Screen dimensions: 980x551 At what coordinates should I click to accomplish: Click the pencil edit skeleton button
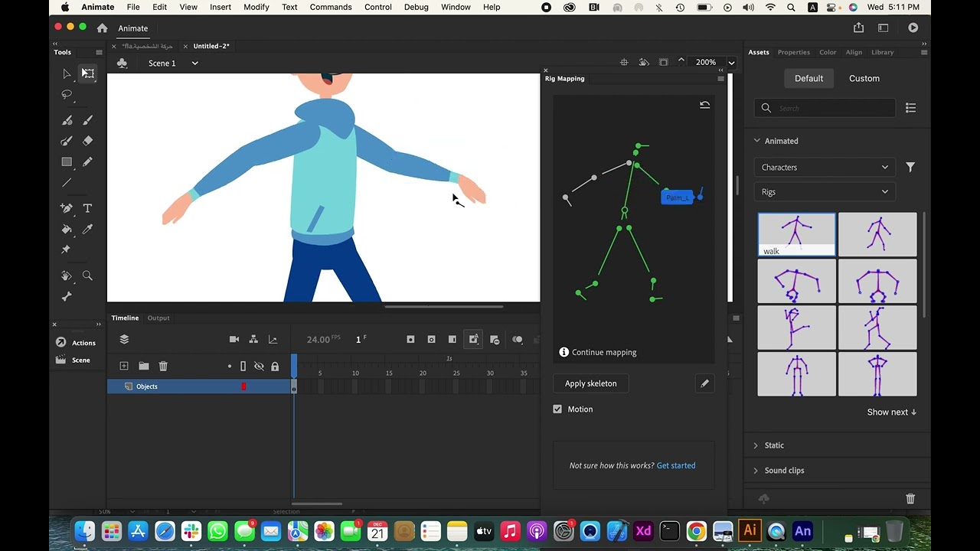[704, 383]
